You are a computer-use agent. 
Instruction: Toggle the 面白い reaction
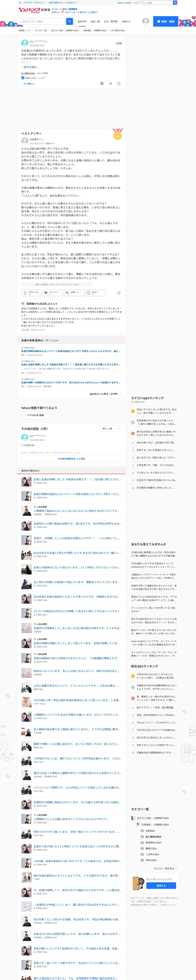point(95,293)
